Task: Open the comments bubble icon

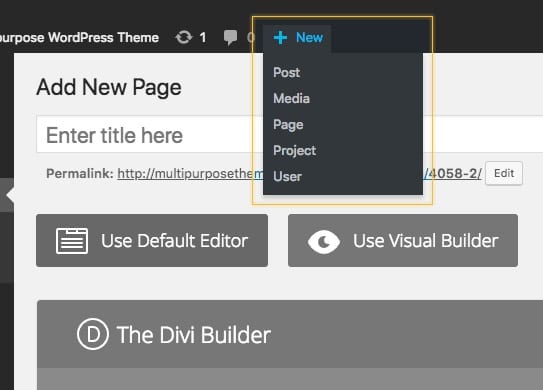Action: pyautogui.click(x=230, y=37)
